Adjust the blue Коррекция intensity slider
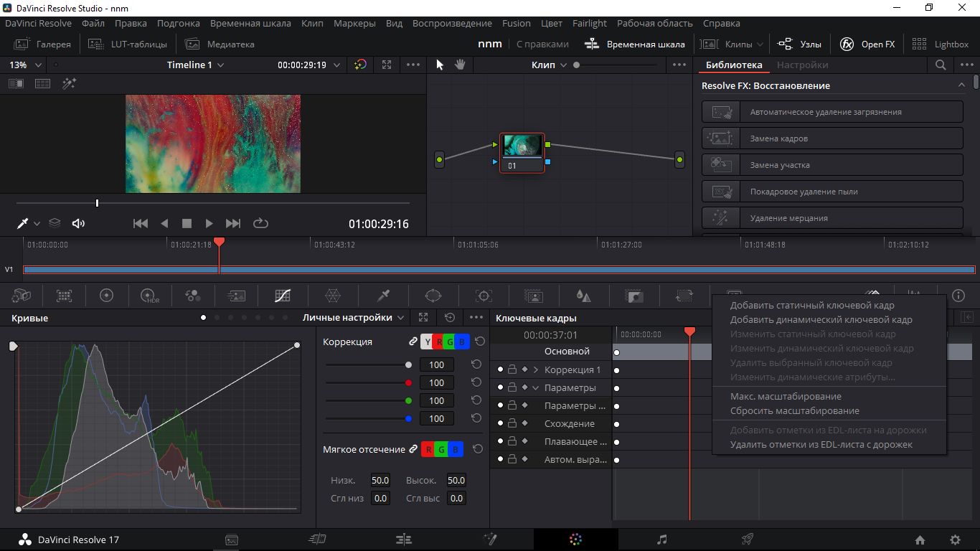Viewport: 980px width, 551px height. [x=409, y=419]
